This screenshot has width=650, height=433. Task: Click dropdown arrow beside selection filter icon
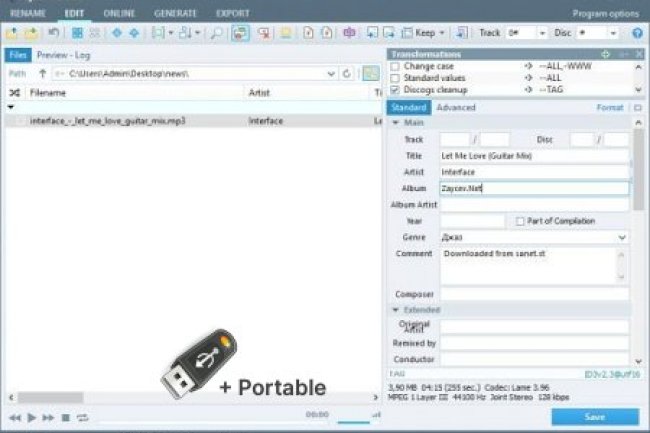coord(170,33)
